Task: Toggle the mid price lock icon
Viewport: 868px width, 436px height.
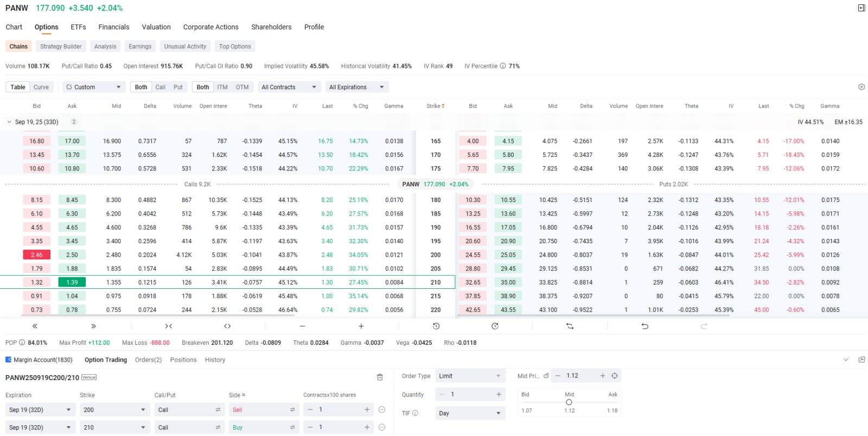Action: (x=546, y=376)
